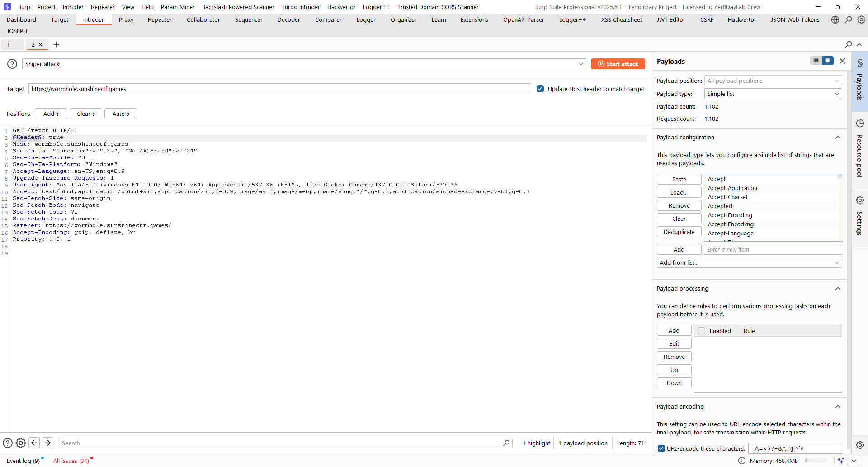Open the Resource pool sidebar icon
868x467 pixels.
pyautogui.click(x=860, y=124)
